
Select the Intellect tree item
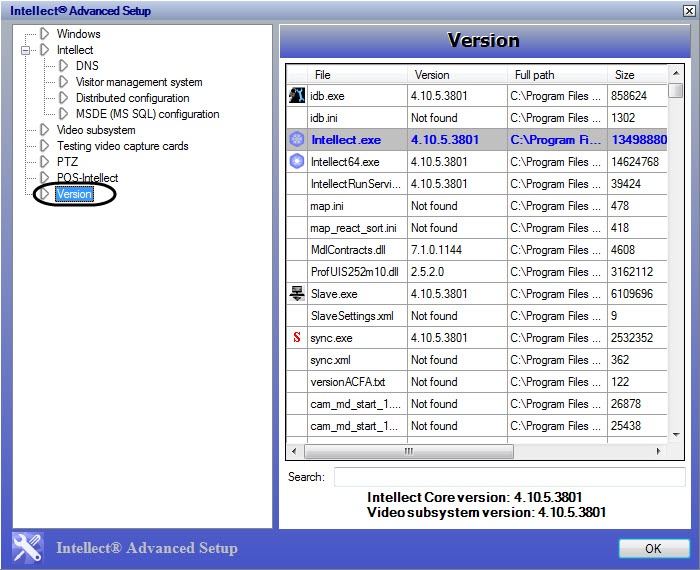coord(75,50)
